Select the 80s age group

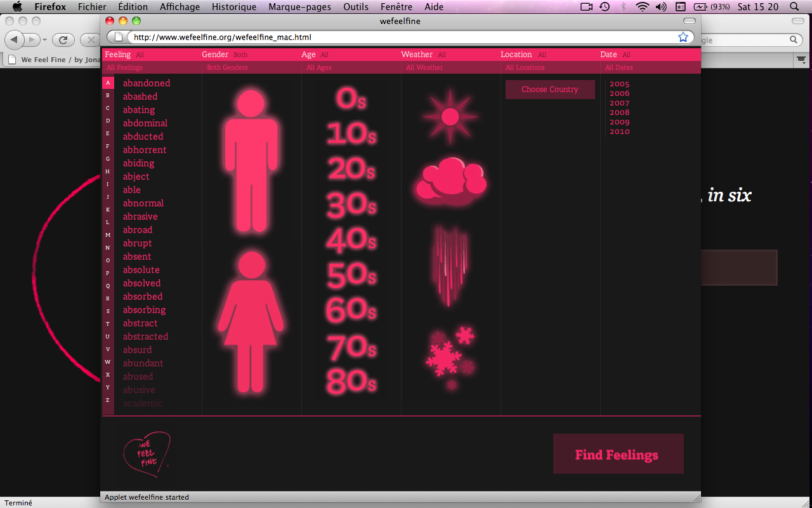351,381
